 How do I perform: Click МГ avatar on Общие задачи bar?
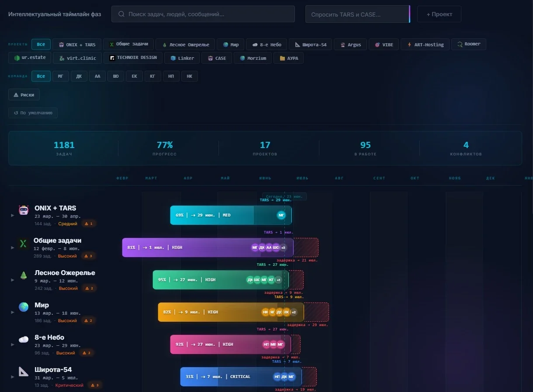coord(255,248)
